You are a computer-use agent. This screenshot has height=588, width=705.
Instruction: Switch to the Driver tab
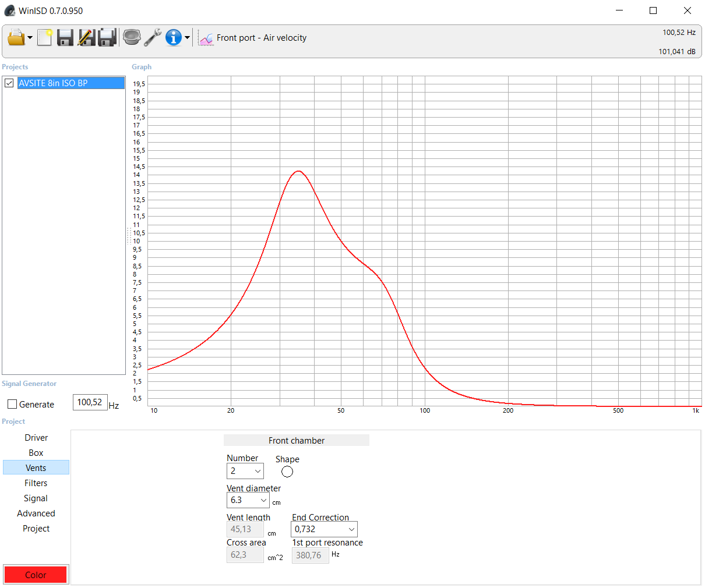pos(36,438)
